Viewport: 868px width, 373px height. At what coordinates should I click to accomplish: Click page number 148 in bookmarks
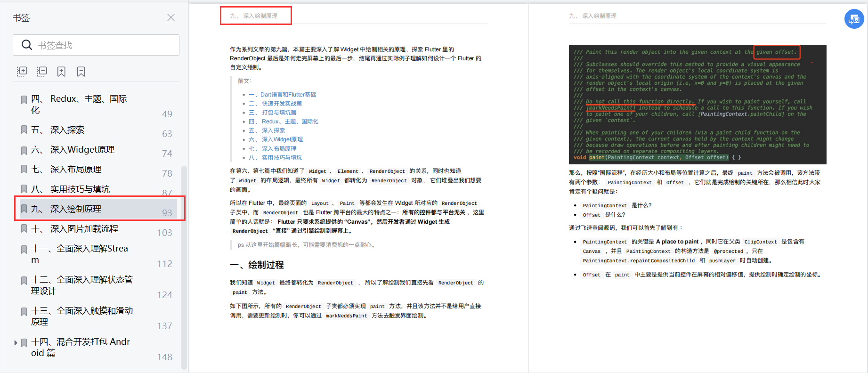[x=165, y=357]
